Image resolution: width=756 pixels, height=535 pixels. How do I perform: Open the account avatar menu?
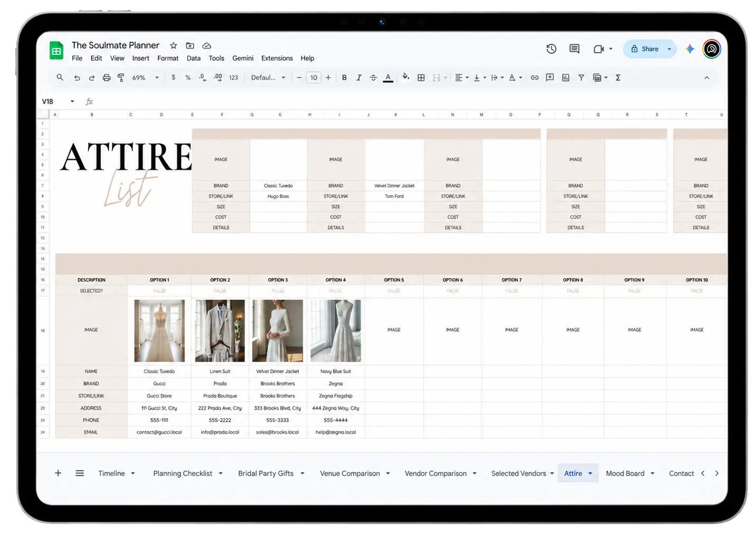pos(712,49)
